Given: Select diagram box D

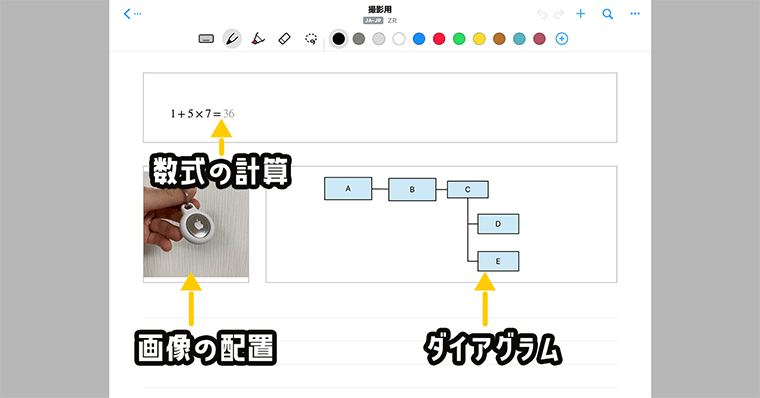Looking at the screenshot, I should [x=498, y=224].
